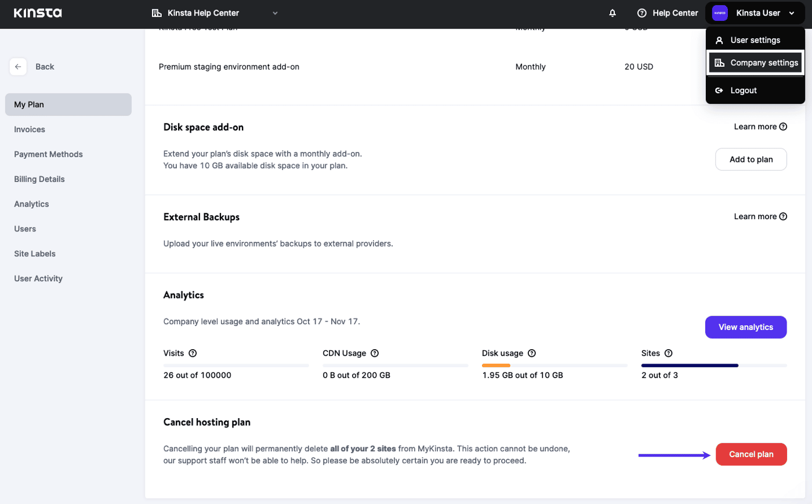Click the Sites info question icon

tap(668, 353)
